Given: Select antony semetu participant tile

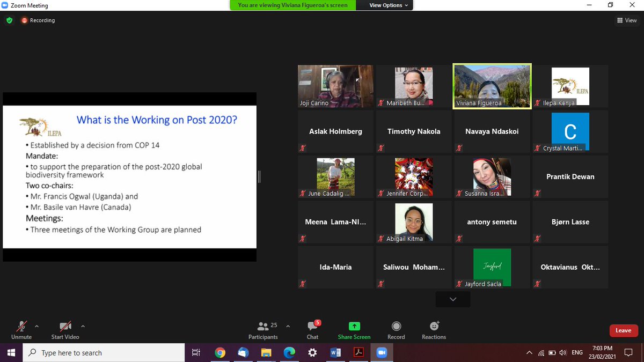Looking at the screenshot, I should (x=492, y=222).
